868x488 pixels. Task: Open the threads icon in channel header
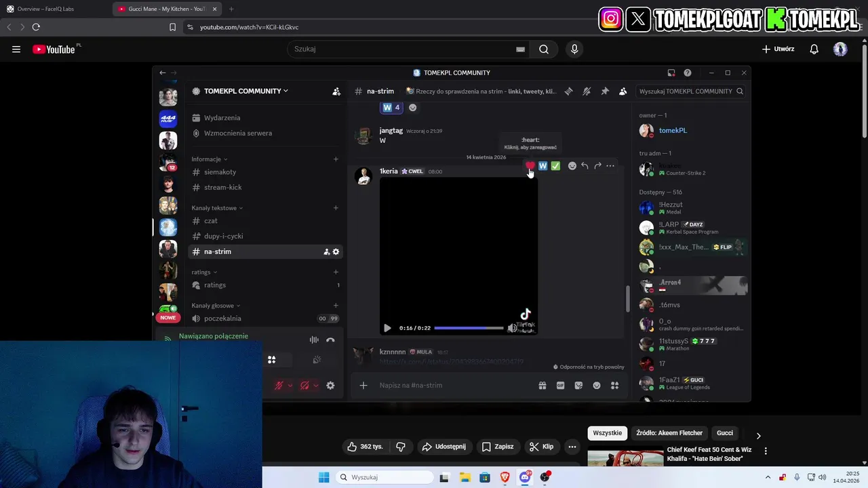[x=568, y=91]
